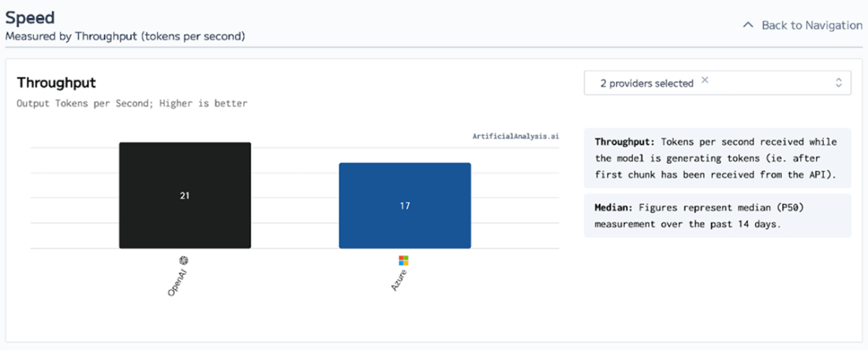Click the OpenAI axis label text
Image resolution: width=868 pixels, height=350 pixels.
pos(177,281)
